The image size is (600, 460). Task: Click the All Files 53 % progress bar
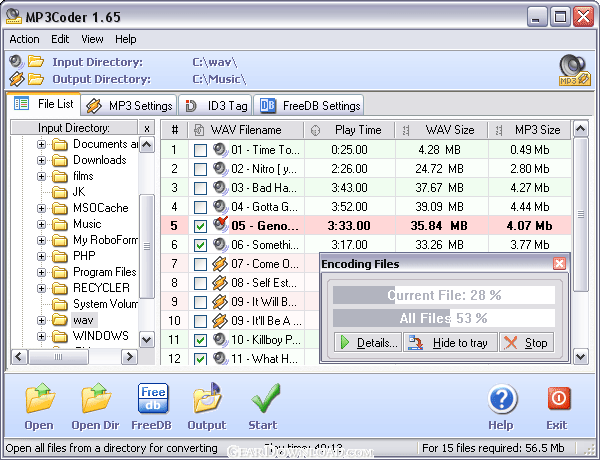coord(444,318)
